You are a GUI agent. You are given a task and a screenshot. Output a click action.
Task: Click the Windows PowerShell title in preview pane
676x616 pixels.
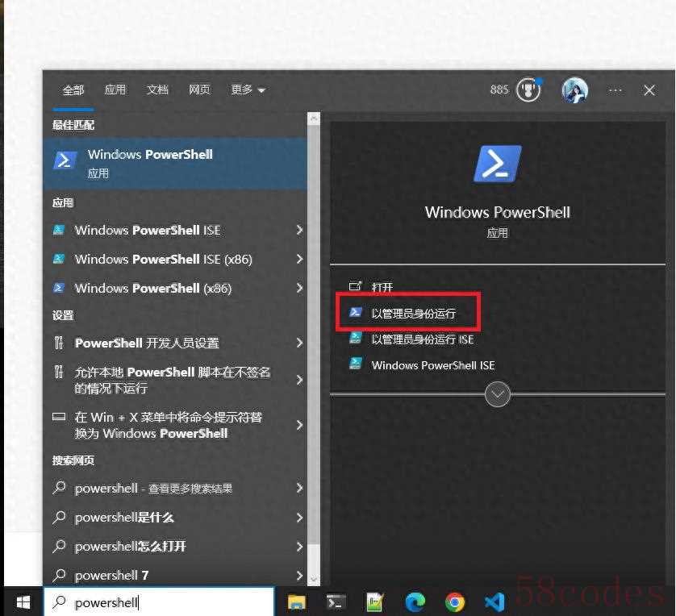498,212
